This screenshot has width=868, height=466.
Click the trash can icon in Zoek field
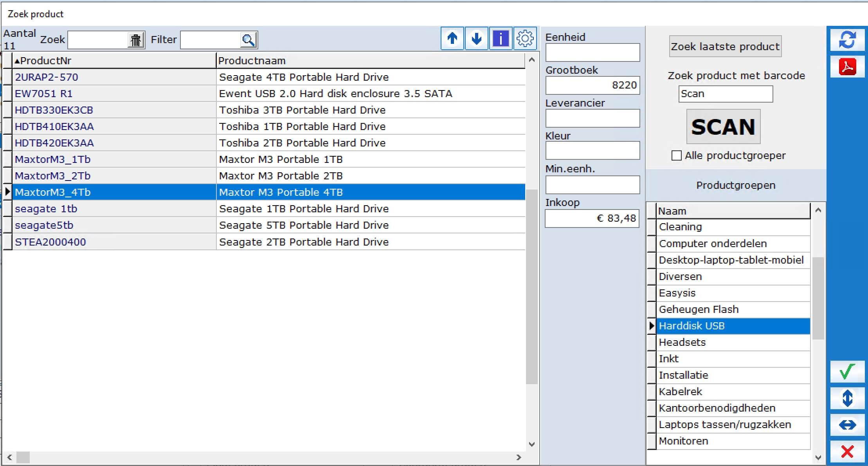[x=135, y=40]
